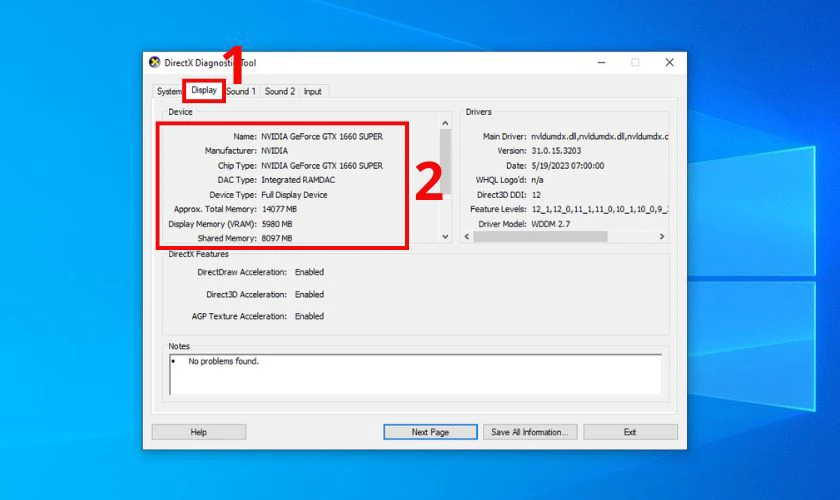Click the Direct3D DDI value 12

pyautogui.click(x=536, y=195)
